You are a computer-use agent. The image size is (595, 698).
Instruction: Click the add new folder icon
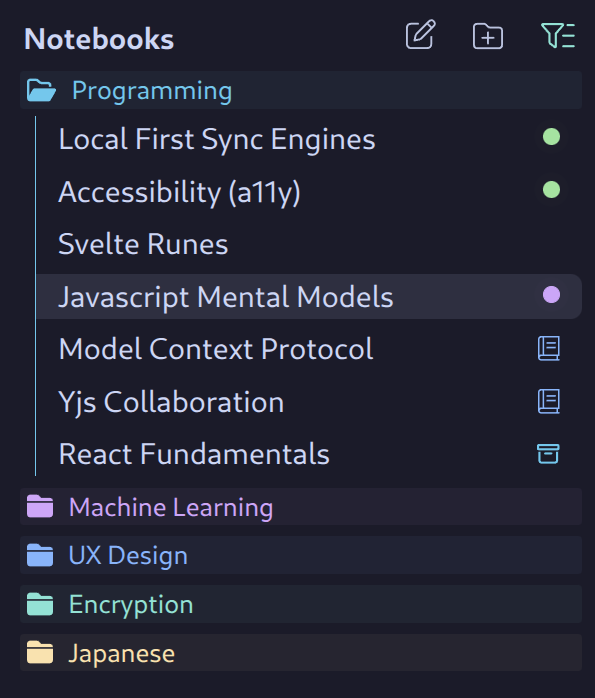pyautogui.click(x=488, y=36)
